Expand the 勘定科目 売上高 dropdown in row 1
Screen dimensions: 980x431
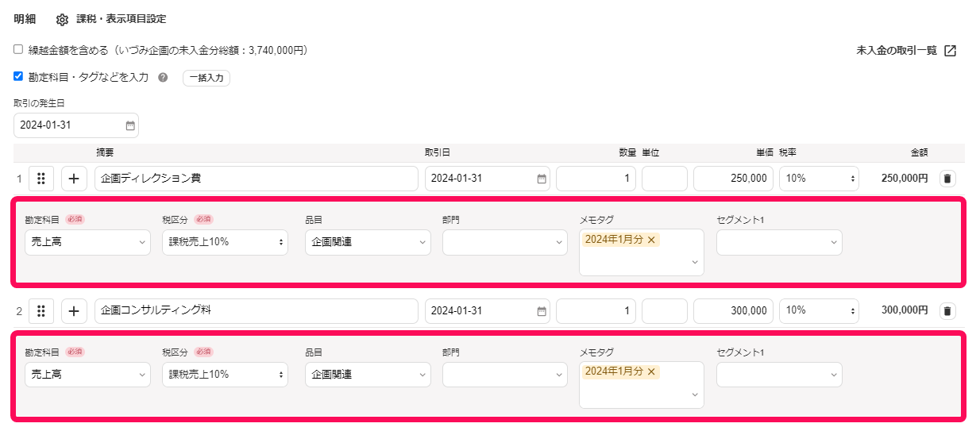click(87, 242)
